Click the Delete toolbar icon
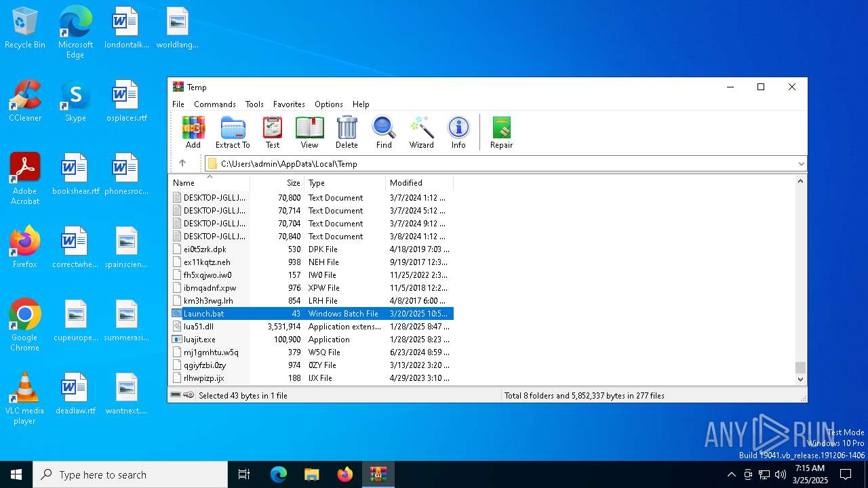 (347, 132)
